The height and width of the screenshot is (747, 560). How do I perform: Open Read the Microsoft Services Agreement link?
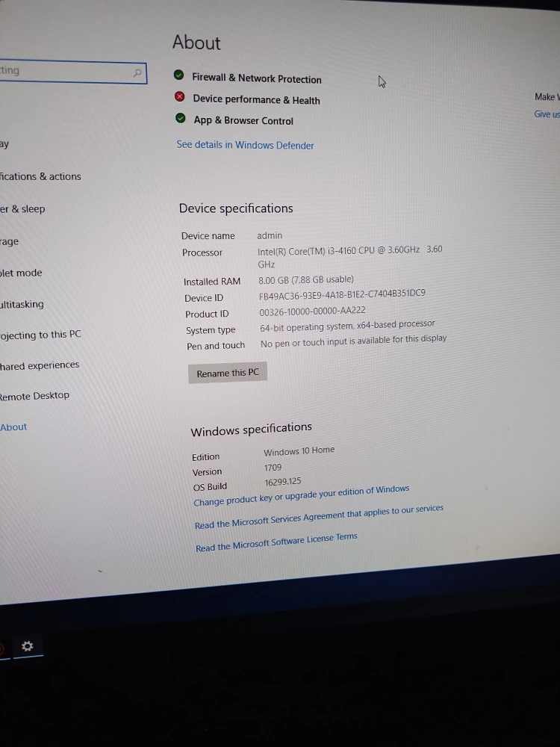pos(319,516)
